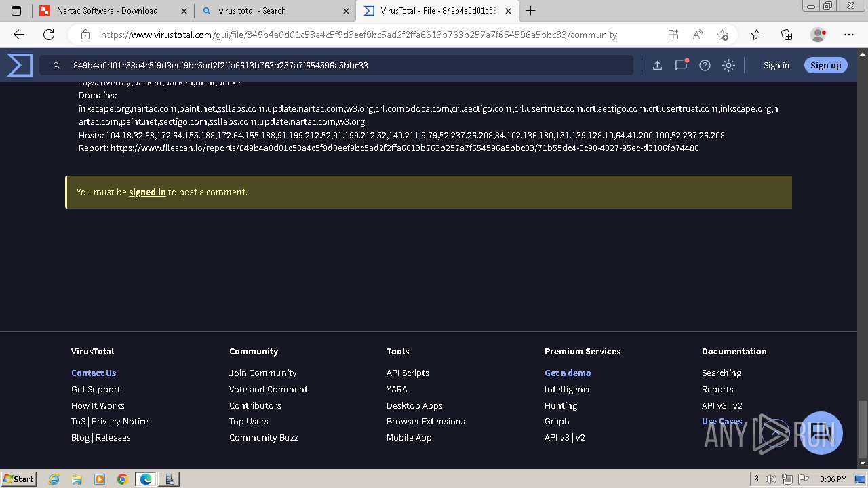Viewport: 868px width, 488px height.
Task: Show hidden system tray icons
Action: point(756,479)
